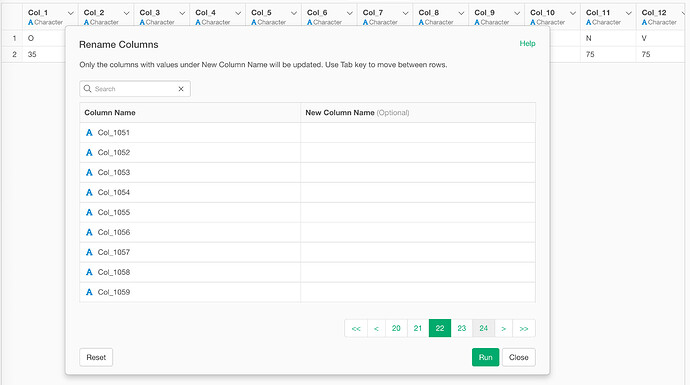Viewport: 690px width, 385px height.
Task: Click cell 'V' under Col_12
Action: (x=644, y=38)
